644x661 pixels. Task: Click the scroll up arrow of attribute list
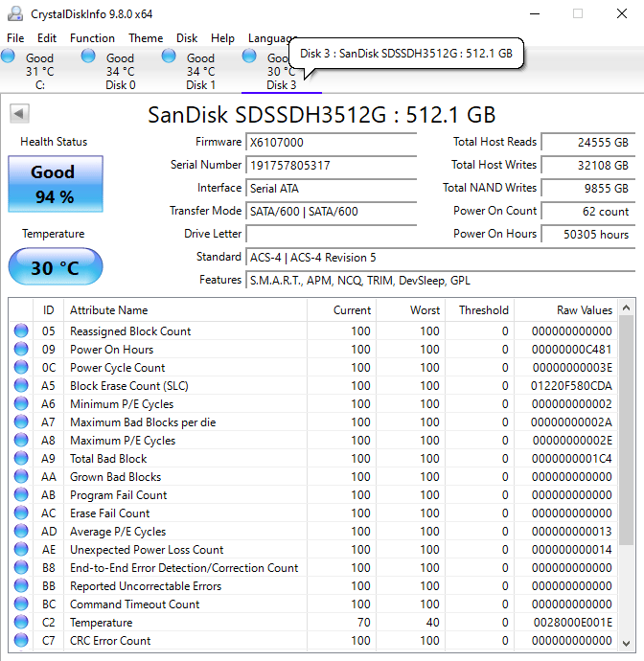[627, 308]
